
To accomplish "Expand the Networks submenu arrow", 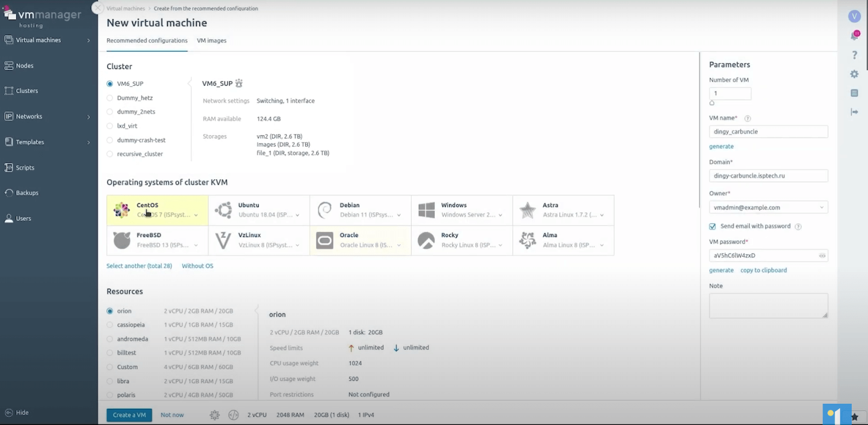I will click(88, 117).
